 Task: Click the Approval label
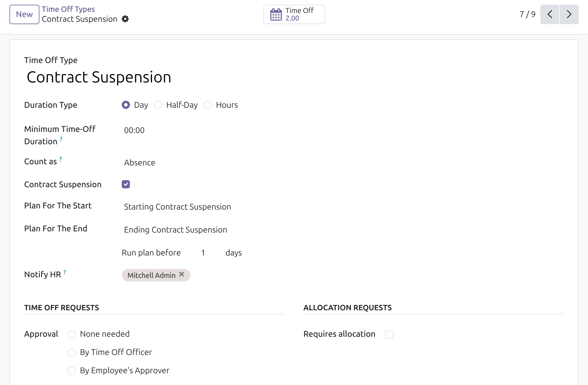point(41,334)
